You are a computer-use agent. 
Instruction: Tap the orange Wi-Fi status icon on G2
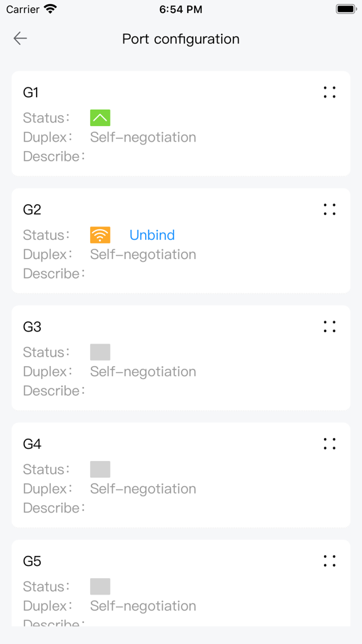click(x=100, y=235)
